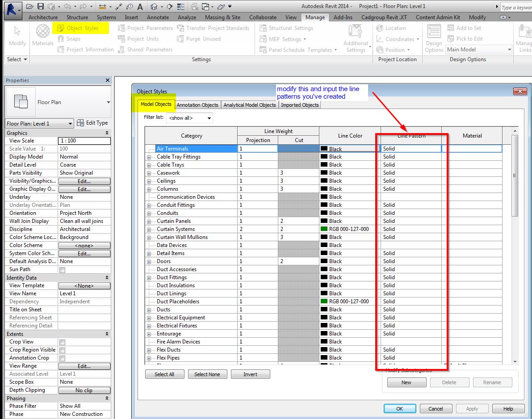Open the Massing & Site ribbon tab
Screen dimensions: 532x419
(x=222, y=17)
